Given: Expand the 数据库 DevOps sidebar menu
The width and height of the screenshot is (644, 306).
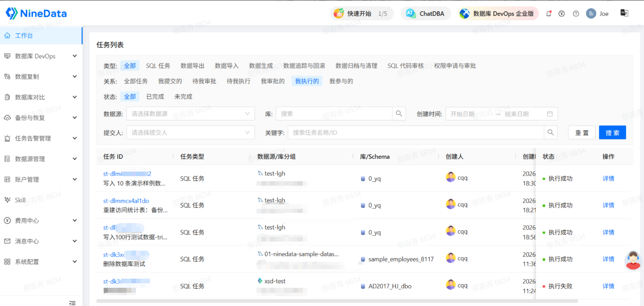Looking at the screenshot, I should 41,56.
